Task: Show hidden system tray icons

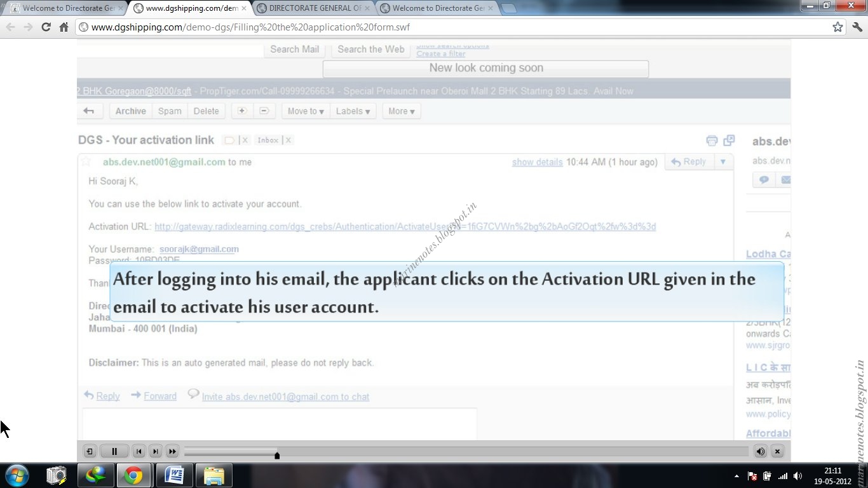Action: [737, 476]
